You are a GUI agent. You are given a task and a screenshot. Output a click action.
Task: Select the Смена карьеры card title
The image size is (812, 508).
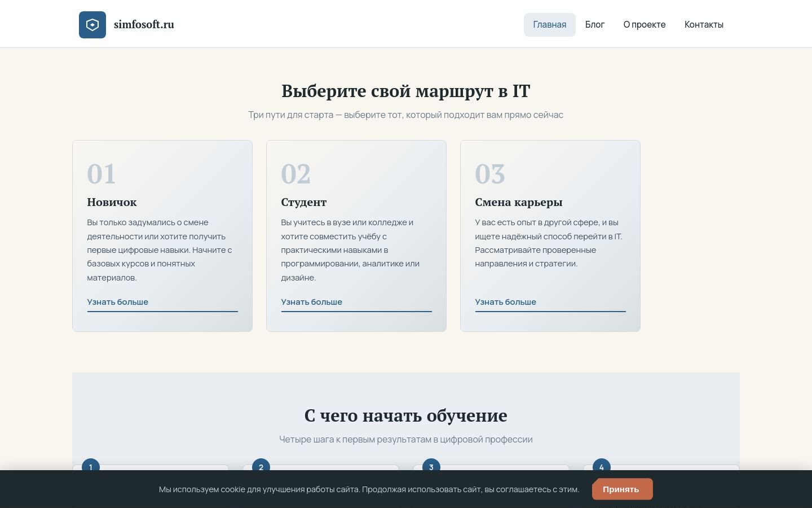519,202
